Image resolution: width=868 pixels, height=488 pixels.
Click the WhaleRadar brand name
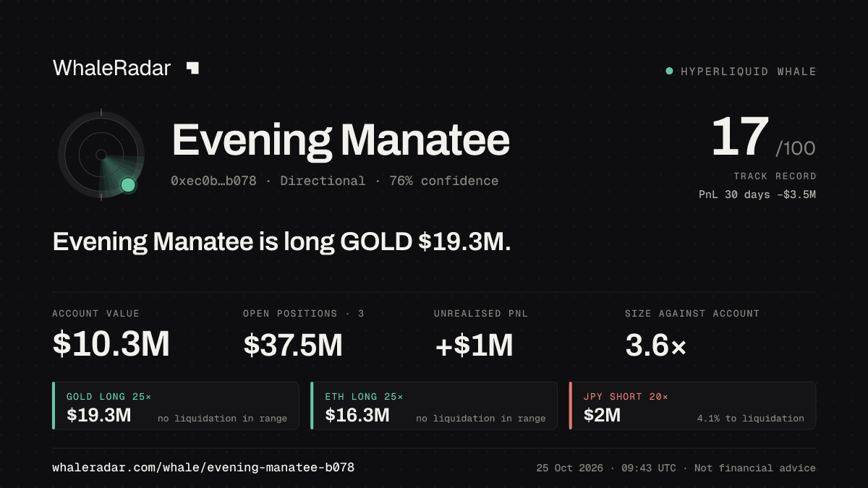click(x=111, y=68)
